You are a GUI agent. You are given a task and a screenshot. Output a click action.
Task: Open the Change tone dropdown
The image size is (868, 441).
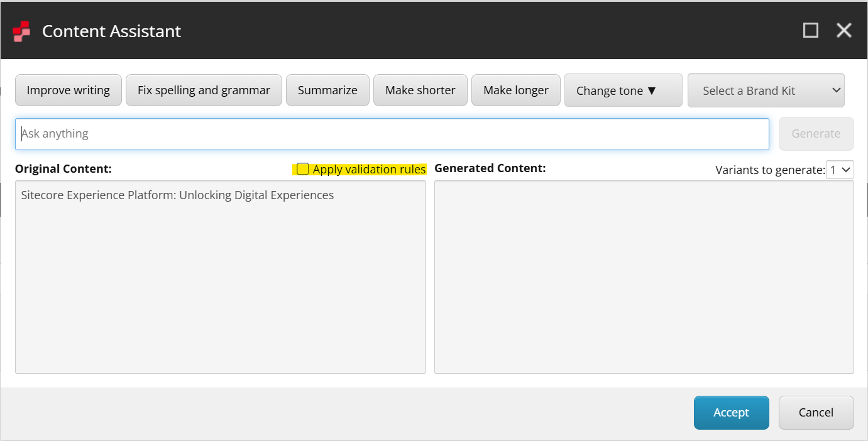click(x=623, y=90)
